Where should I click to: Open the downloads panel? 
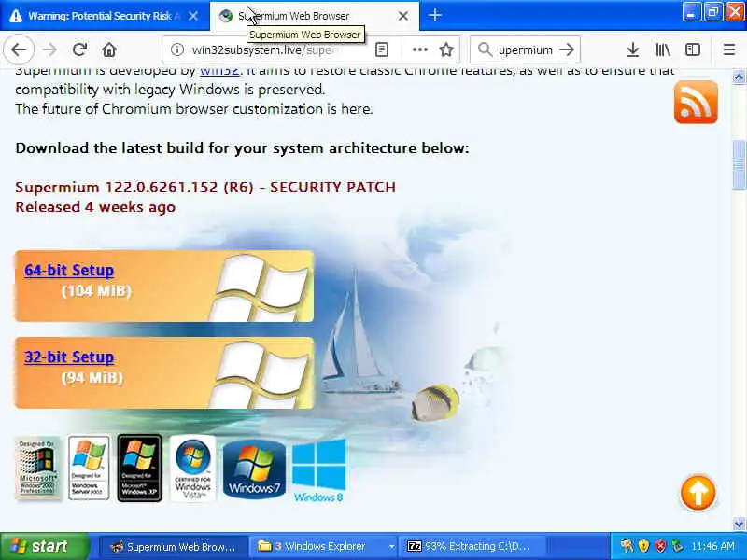pyautogui.click(x=633, y=49)
